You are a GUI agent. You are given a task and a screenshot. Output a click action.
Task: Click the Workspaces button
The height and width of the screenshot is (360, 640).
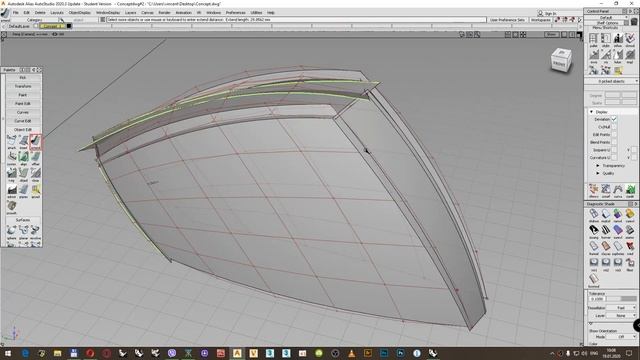coord(540,20)
